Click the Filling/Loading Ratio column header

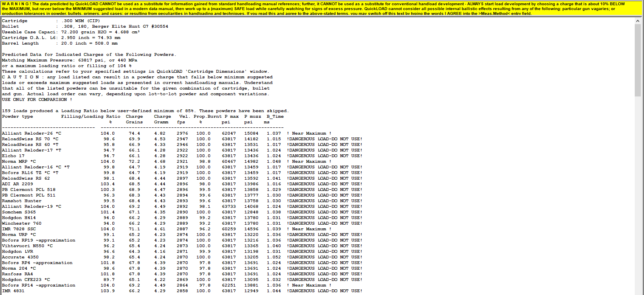pos(91,117)
